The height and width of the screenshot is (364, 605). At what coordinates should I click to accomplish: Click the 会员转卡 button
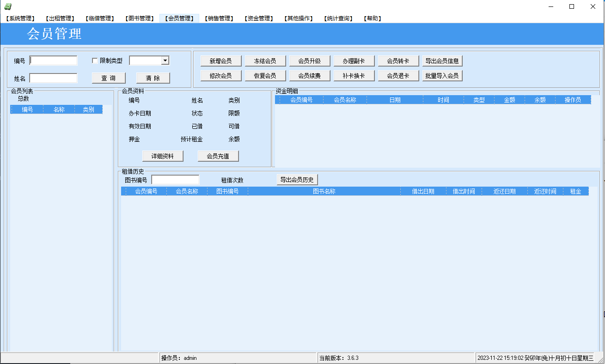tap(398, 61)
